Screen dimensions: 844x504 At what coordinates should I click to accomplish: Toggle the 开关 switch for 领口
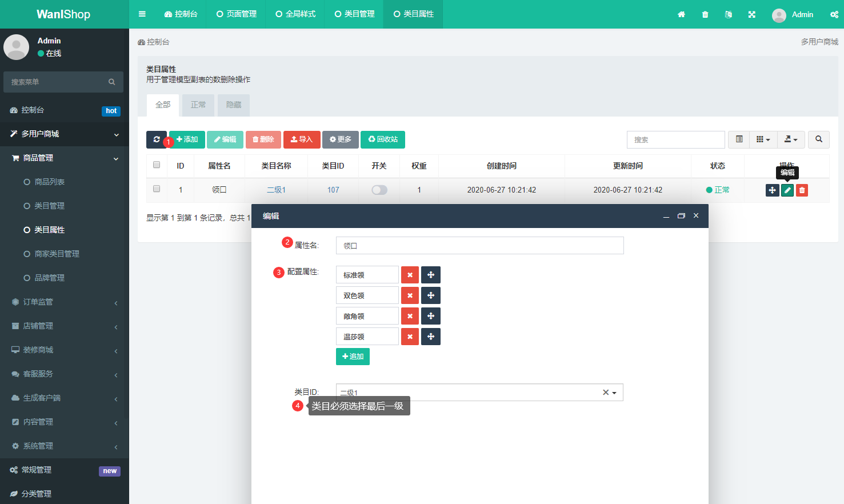click(x=379, y=190)
